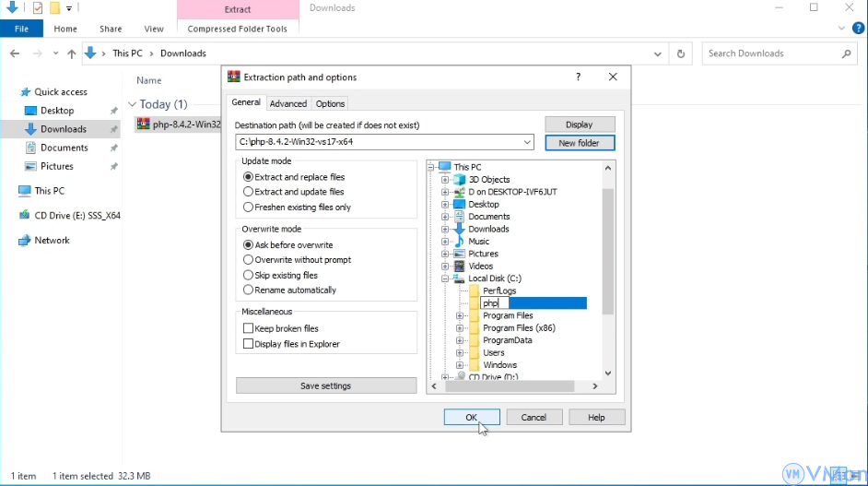Select Rename automatically option

(x=248, y=290)
